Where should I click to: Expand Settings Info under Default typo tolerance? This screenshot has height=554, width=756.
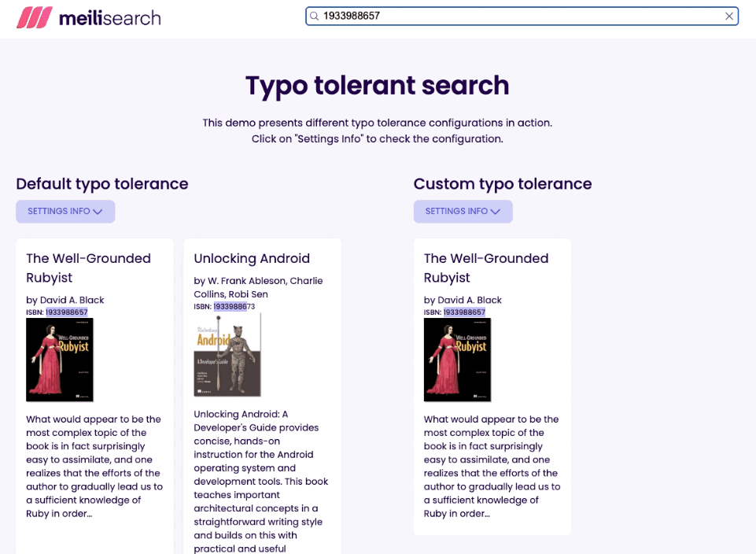[x=65, y=211]
